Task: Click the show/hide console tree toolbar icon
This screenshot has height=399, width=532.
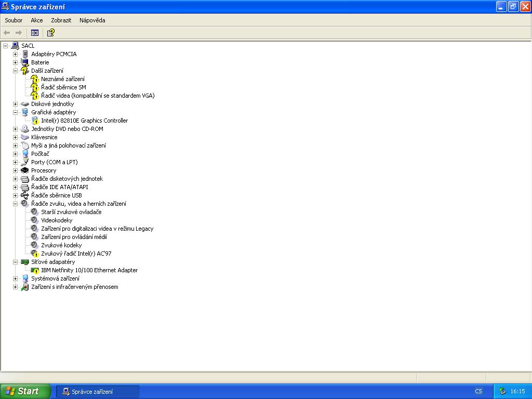Action: pos(35,33)
